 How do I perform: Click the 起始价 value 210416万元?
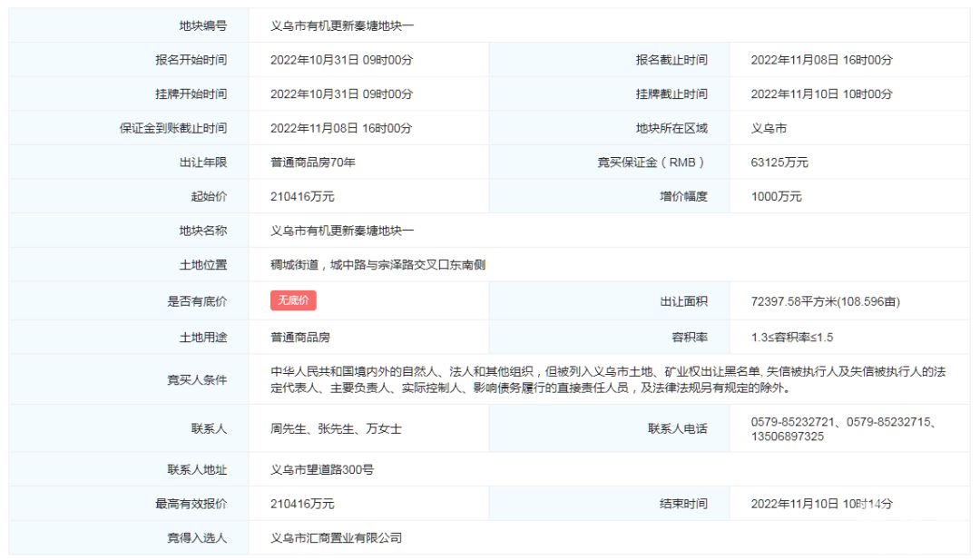pyautogui.click(x=302, y=197)
